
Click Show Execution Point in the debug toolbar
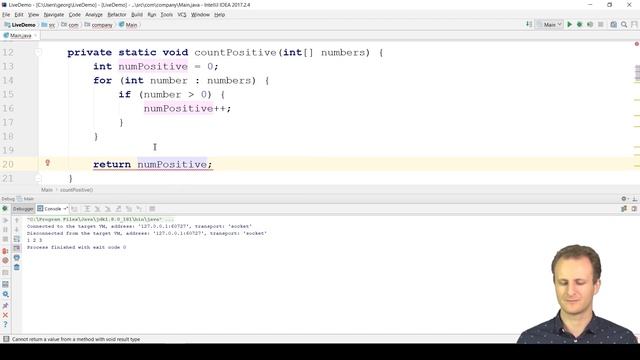[x=74, y=209]
